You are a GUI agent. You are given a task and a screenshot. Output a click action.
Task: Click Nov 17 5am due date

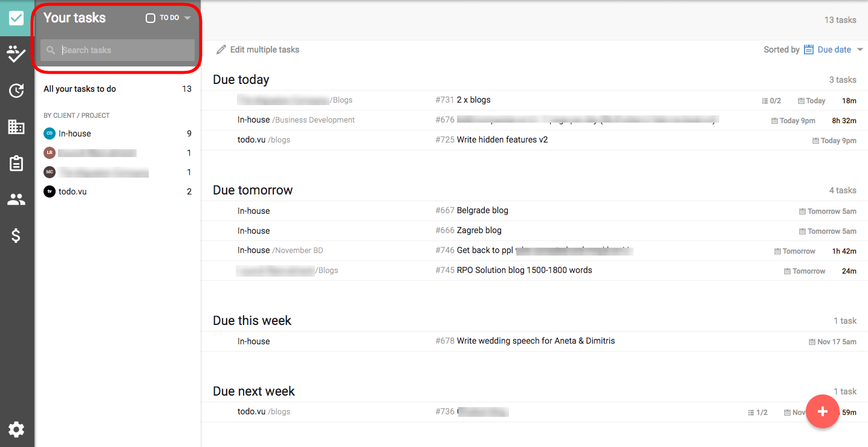click(x=832, y=342)
